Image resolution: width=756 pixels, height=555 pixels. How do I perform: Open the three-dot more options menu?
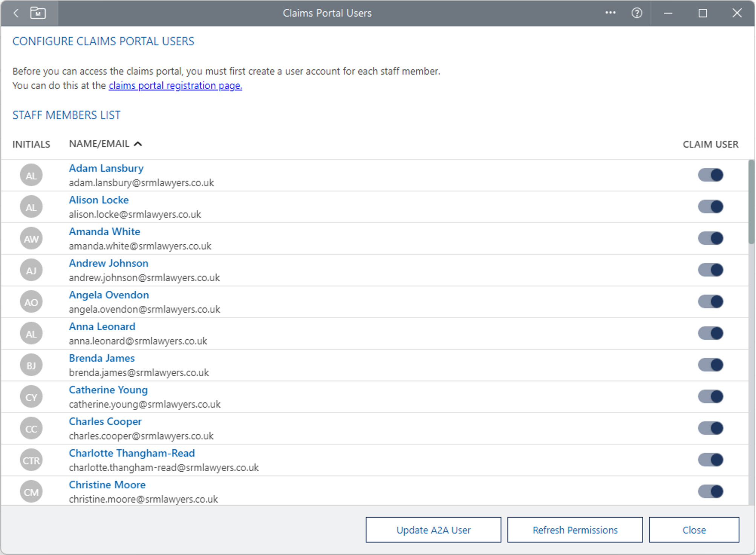[610, 13]
